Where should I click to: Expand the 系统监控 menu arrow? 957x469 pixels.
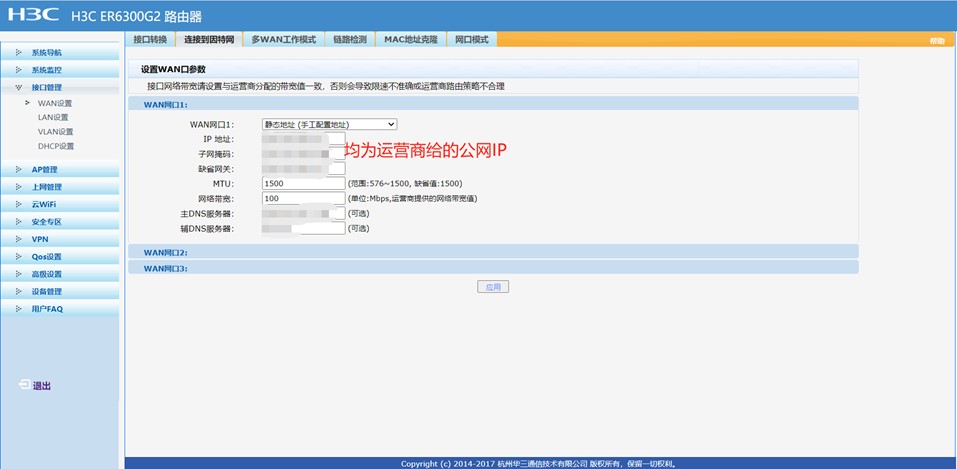tap(18, 70)
